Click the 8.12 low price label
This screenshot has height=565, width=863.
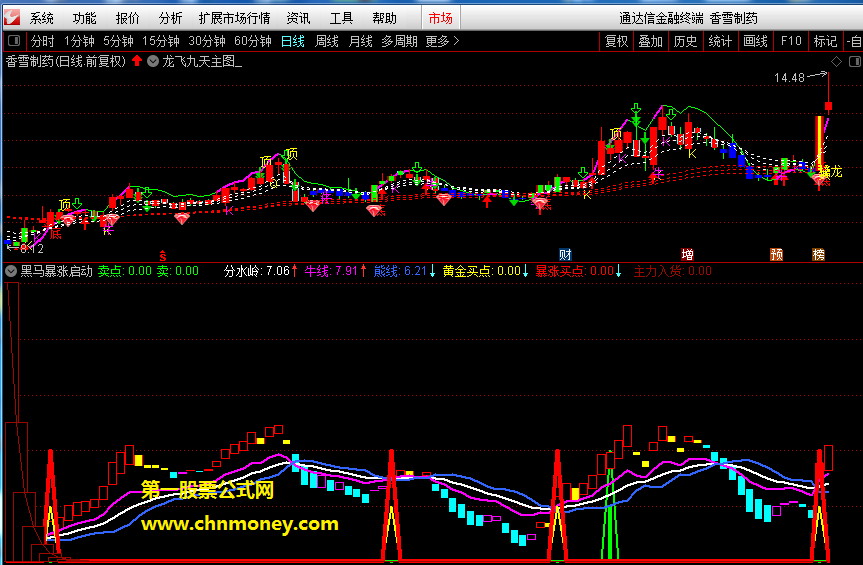pyautogui.click(x=32, y=249)
